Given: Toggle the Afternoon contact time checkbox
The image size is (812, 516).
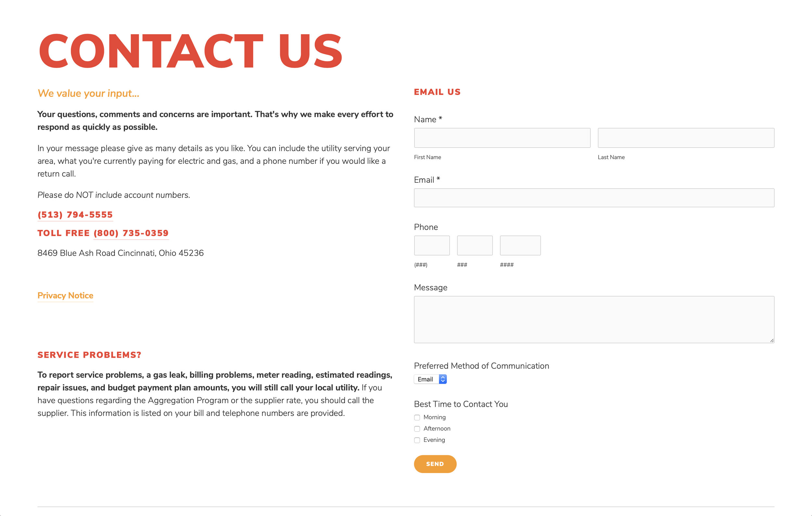Looking at the screenshot, I should click(417, 428).
